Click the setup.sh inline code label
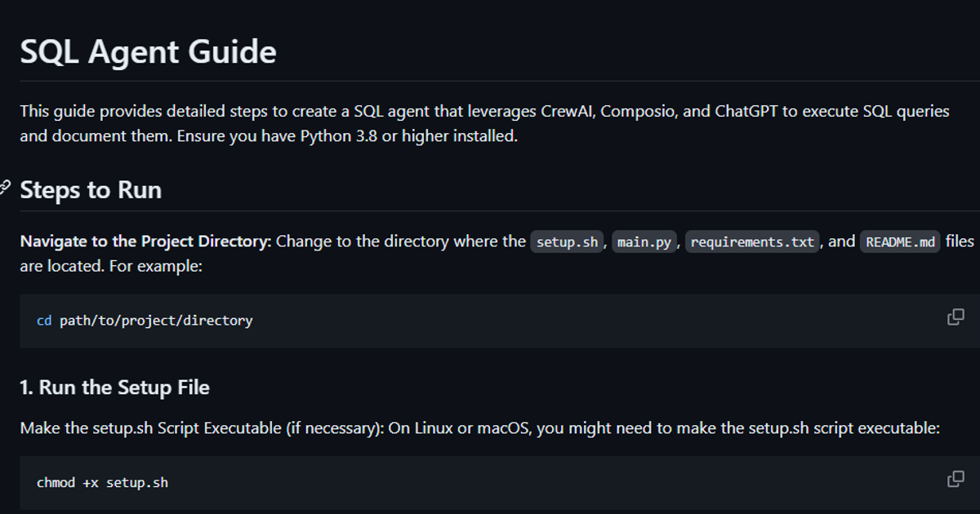 click(567, 242)
